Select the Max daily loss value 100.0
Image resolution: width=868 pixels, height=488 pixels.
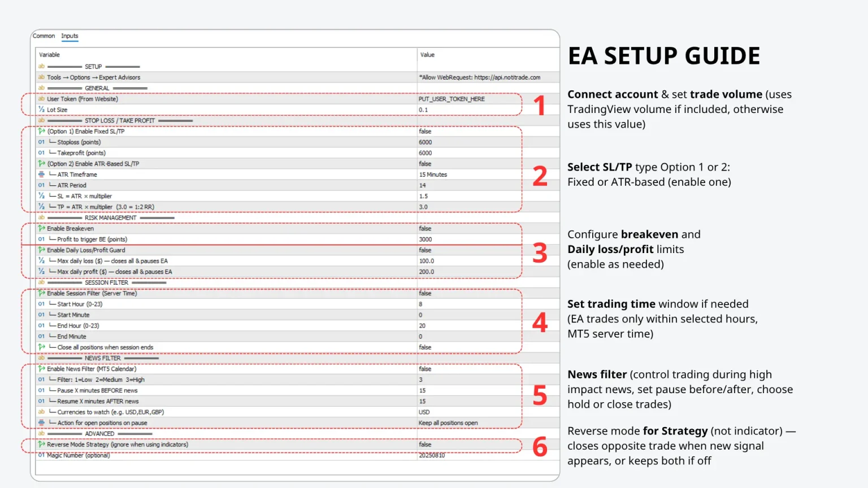427,261
